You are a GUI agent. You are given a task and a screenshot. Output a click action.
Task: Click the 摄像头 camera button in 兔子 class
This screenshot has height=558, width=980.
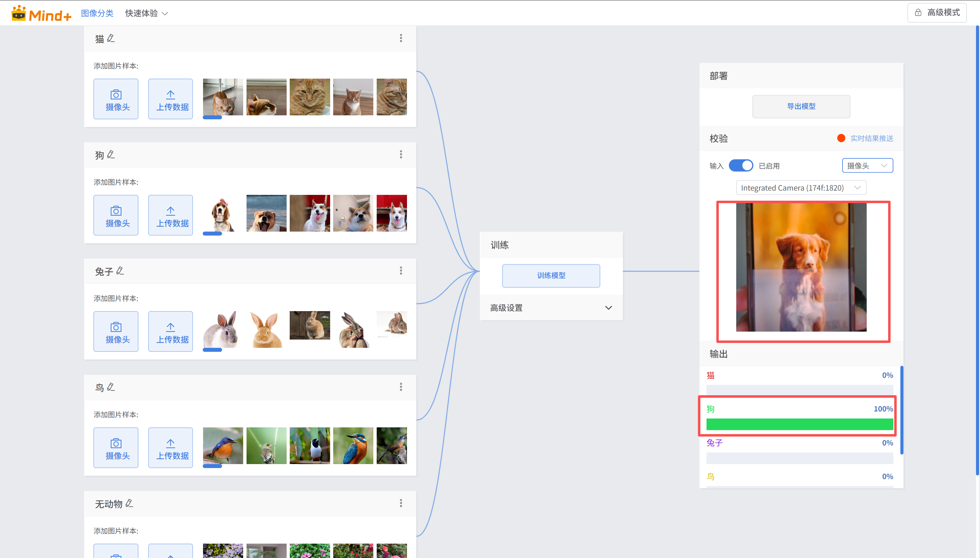coord(116,332)
